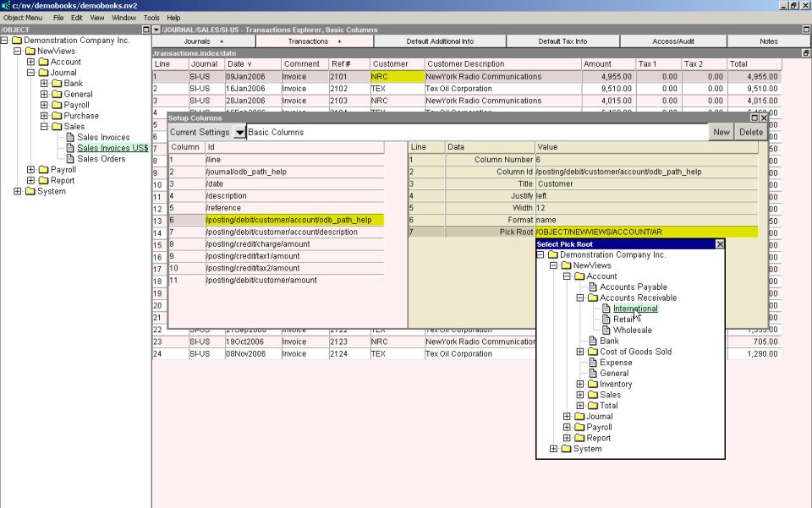Open the Current Settings dropdown arrow
The height and width of the screenshot is (508, 812).
pyautogui.click(x=240, y=133)
